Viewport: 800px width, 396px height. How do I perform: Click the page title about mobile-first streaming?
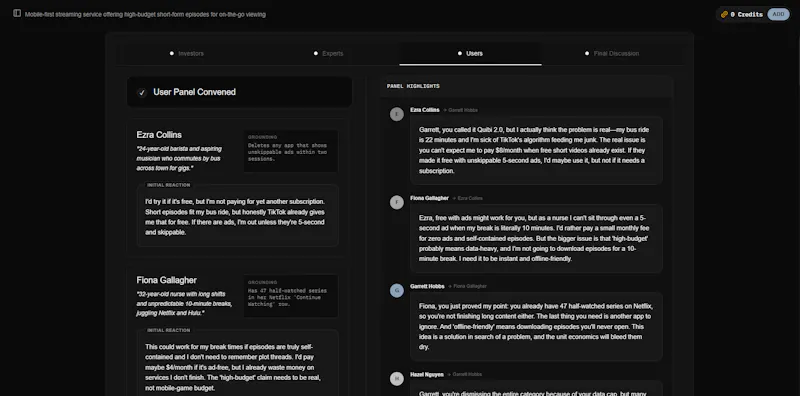[x=145, y=14]
